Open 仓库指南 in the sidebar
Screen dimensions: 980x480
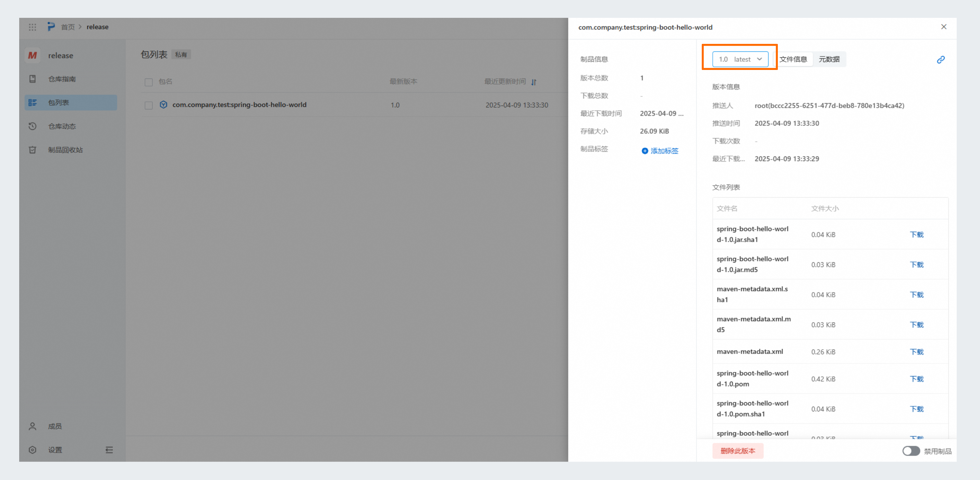[62, 79]
